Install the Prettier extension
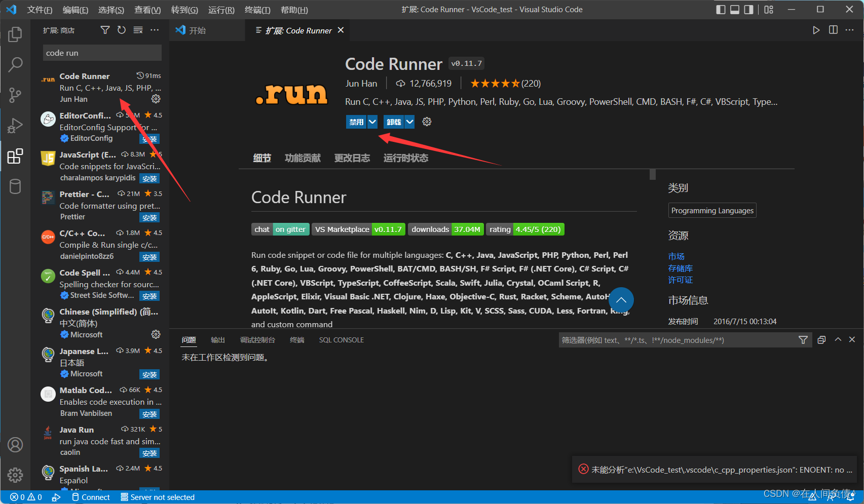The height and width of the screenshot is (504, 864). pos(149,218)
